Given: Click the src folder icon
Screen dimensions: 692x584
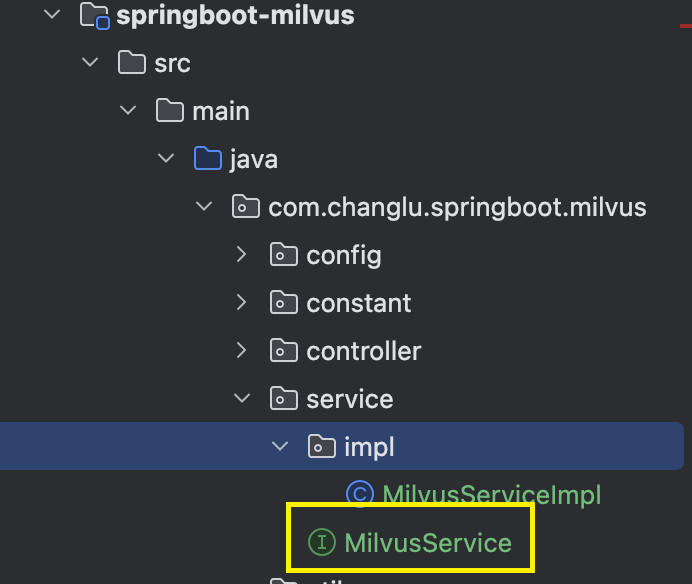Looking at the screenshot, I should coord(132,62).
